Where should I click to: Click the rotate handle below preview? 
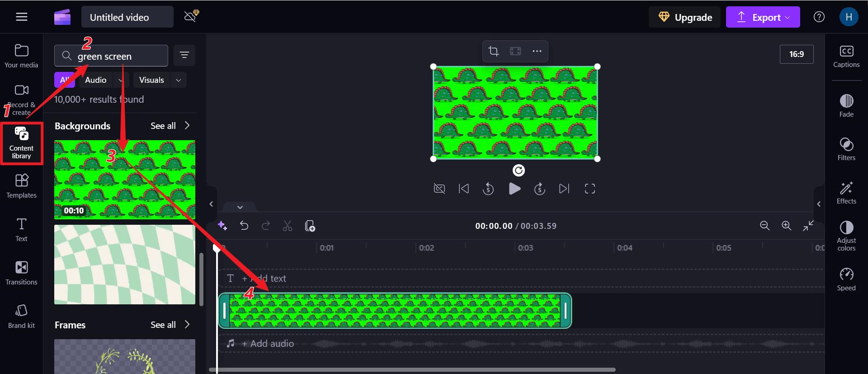(519, 170)
